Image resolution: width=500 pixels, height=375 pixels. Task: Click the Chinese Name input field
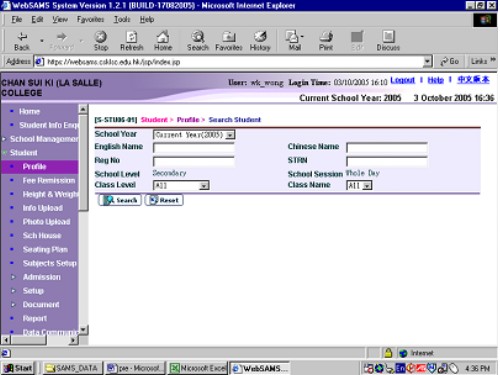387,148
